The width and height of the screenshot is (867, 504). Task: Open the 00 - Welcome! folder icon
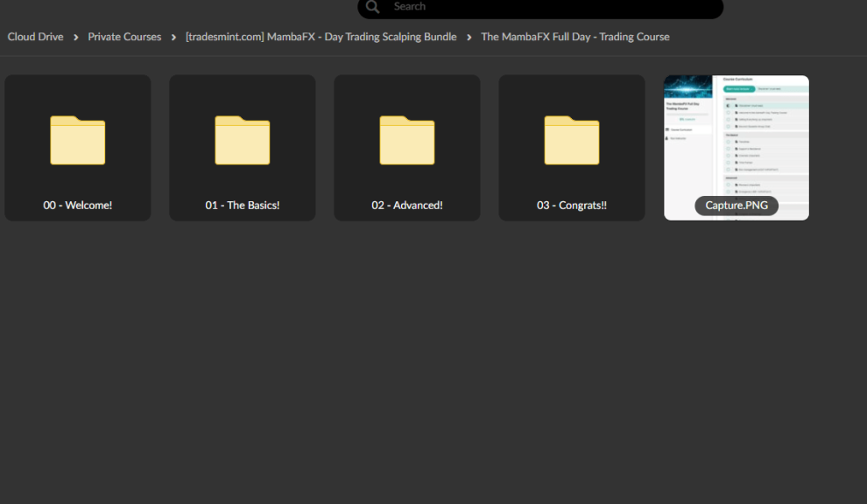[x=78, y=140]
